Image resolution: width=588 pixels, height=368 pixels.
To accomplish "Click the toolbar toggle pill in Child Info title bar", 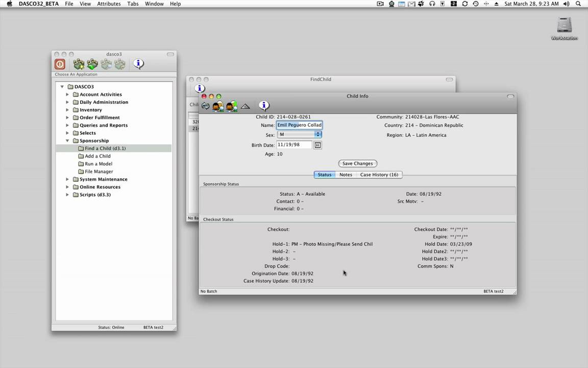I will tap(510, 97).
